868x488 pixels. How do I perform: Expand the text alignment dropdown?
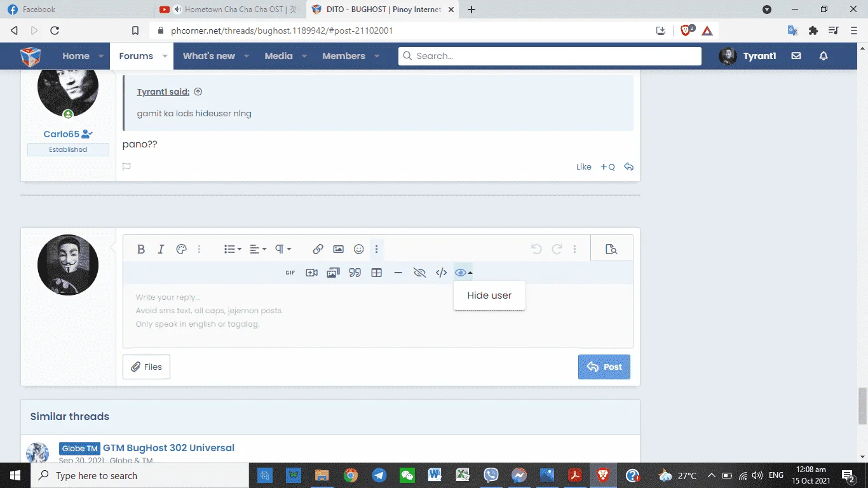(257, 249)
